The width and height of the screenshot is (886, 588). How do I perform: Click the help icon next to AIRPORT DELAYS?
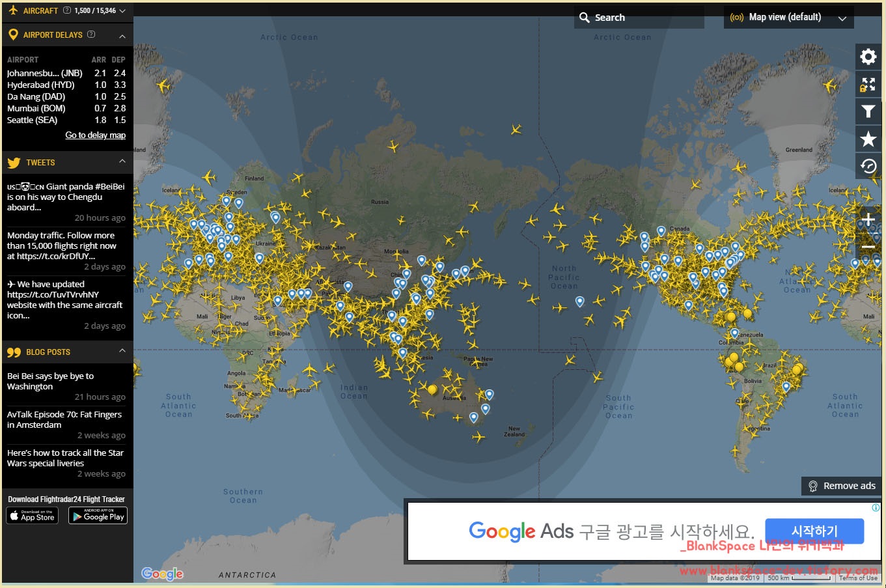[x=91, y=35]
